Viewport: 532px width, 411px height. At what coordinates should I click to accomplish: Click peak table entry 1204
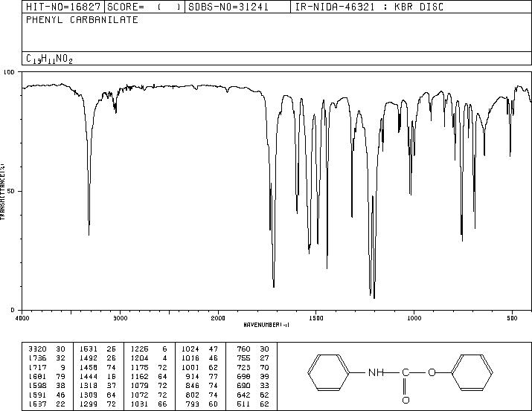pos(140,358)
